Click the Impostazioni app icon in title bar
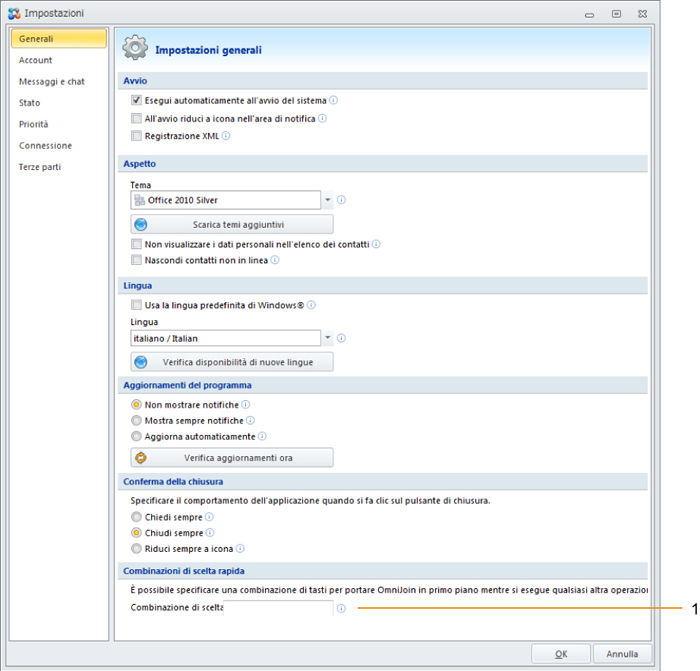The image size is (700, 671). click(14, 14)
